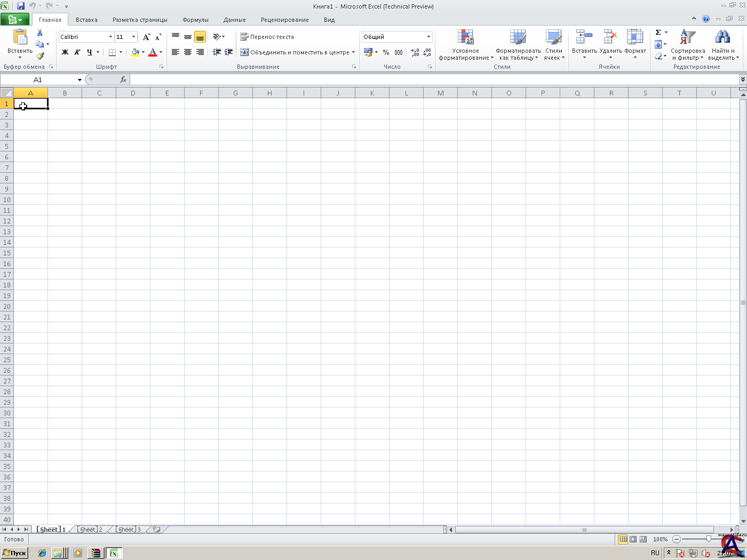Increase font size with the grow-font icon

click(x=146, y=37)
